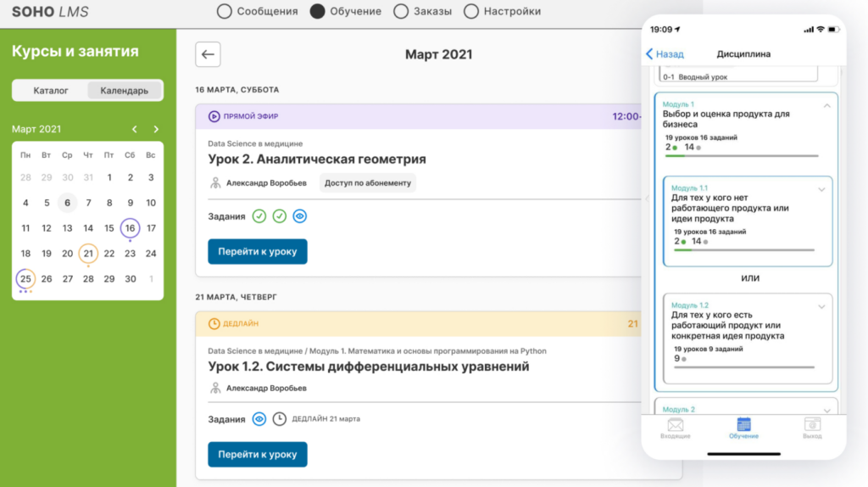Click the teacher icon in the Урок 2 card

pos(215,182)
